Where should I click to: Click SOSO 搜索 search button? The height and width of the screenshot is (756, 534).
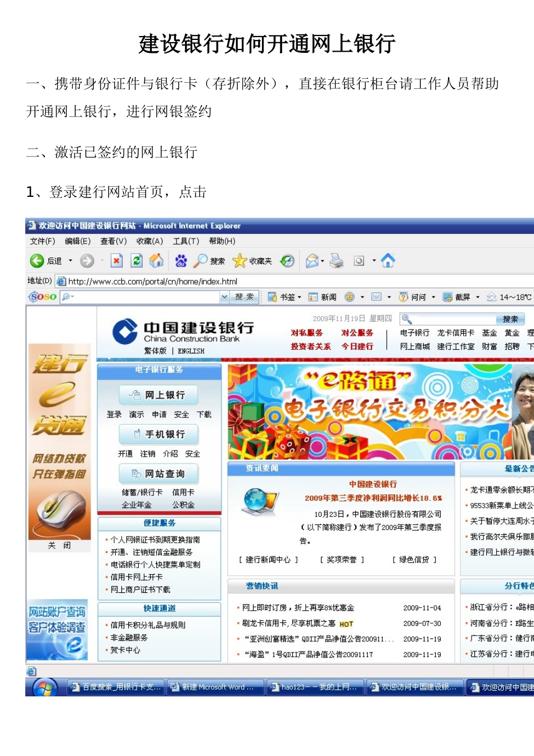tap(245, 297)
